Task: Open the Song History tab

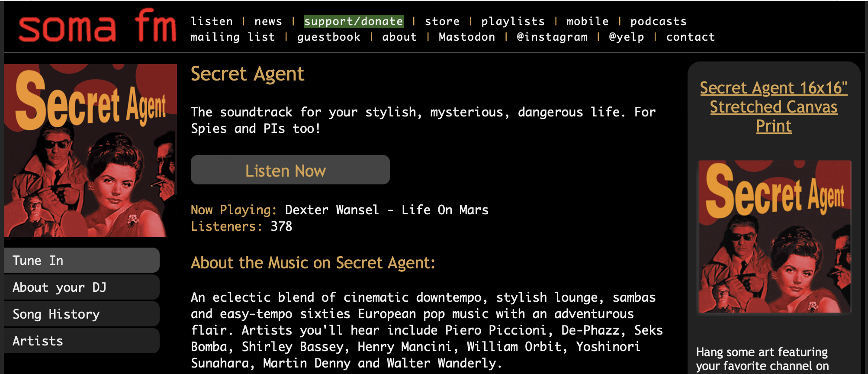Action: pos(82,314)
